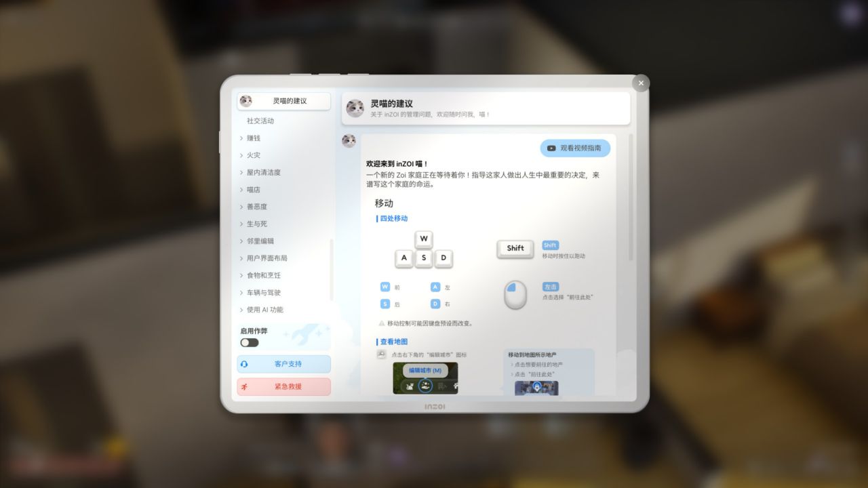The height and width of the screenshot is (488, 868).
Task: Click the 查看地图 subheading
Action: point(394,342)
